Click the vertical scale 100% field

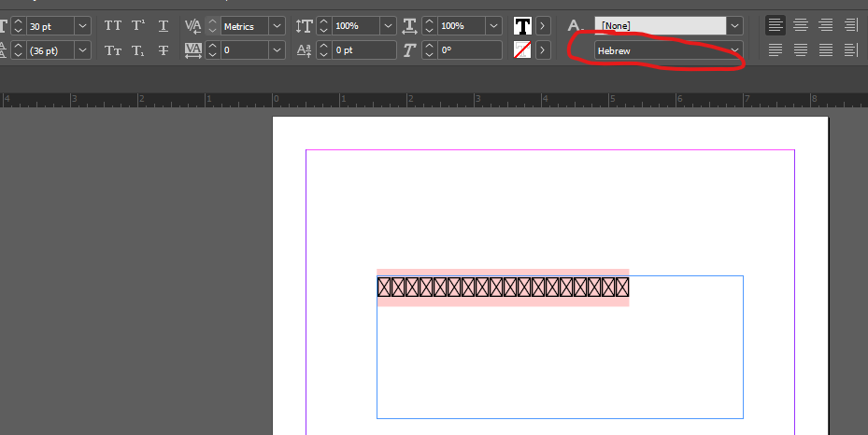click(x=356, y=26)
